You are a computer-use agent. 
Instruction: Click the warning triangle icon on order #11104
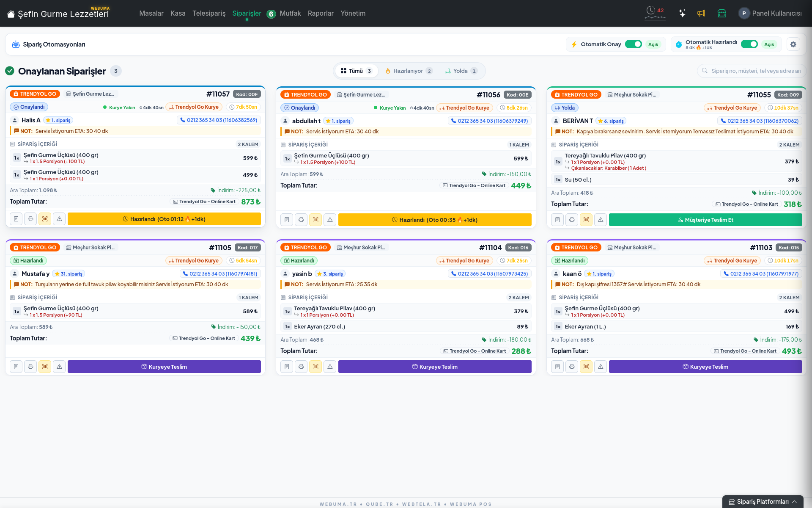coord(330,367)
